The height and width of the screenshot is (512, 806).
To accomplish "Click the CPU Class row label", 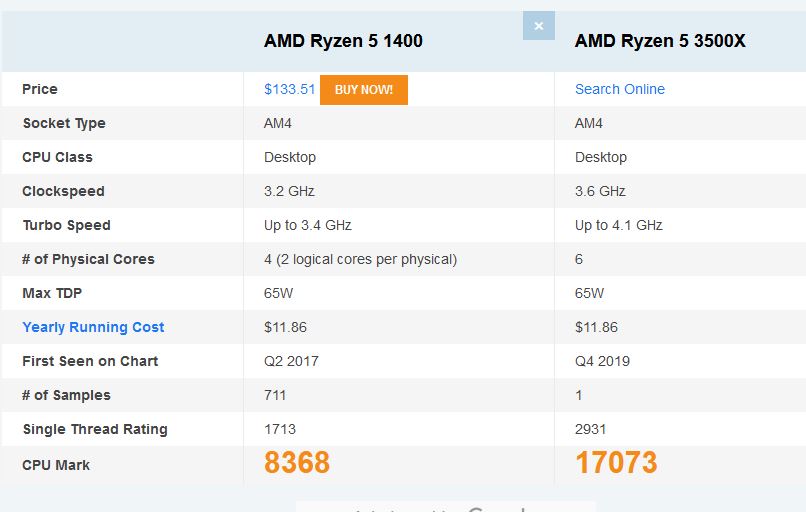I will [x=58, y=157].
